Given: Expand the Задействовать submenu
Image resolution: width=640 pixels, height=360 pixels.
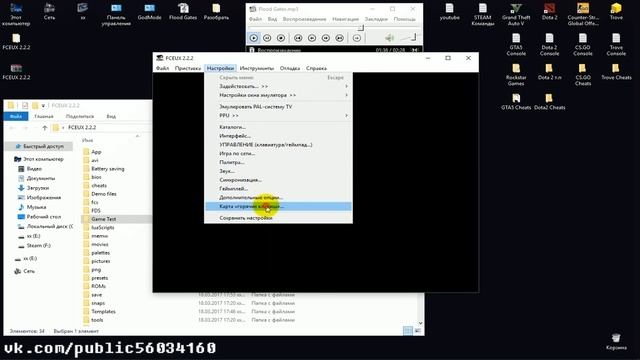Looking at the screenshot, I should tap(278, 87).
